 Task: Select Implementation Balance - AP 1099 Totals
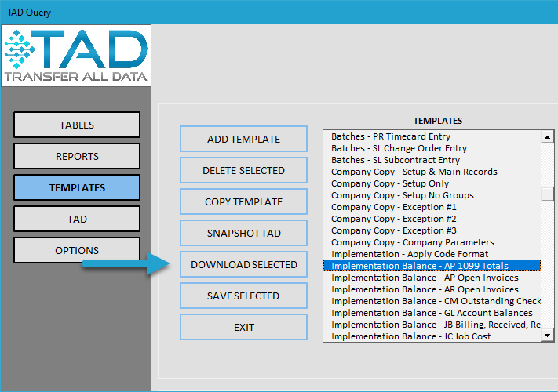click(x=432, y=266)
